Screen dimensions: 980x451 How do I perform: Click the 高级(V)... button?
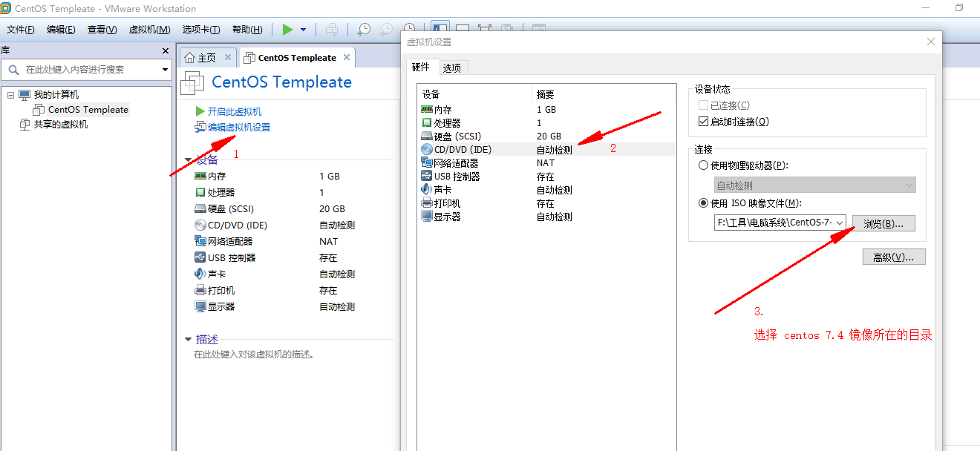[894, 257]
